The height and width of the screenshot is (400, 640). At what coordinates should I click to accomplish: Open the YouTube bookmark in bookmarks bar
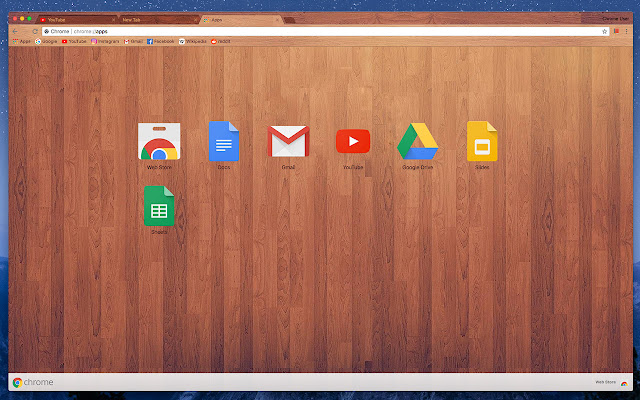pos(74,41)
